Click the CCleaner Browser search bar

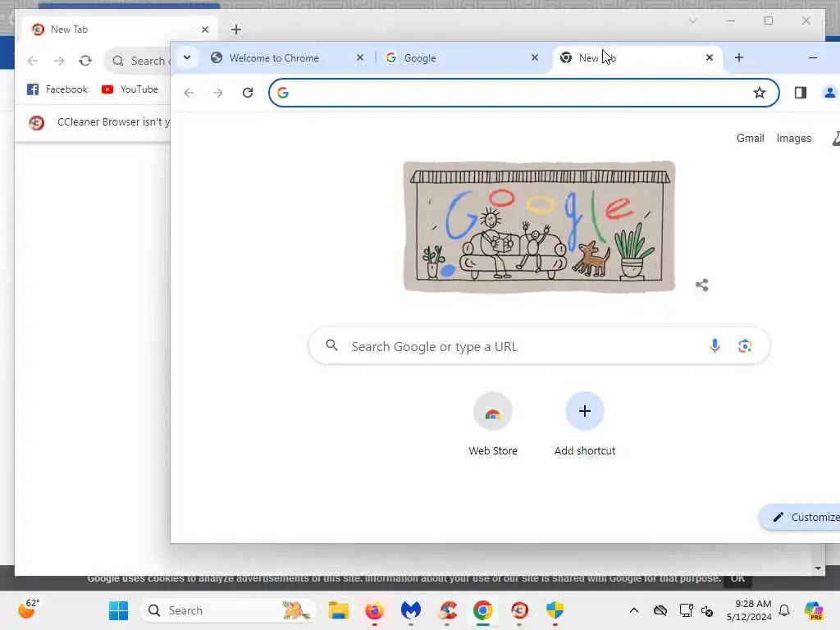click(x=138, y=61)
